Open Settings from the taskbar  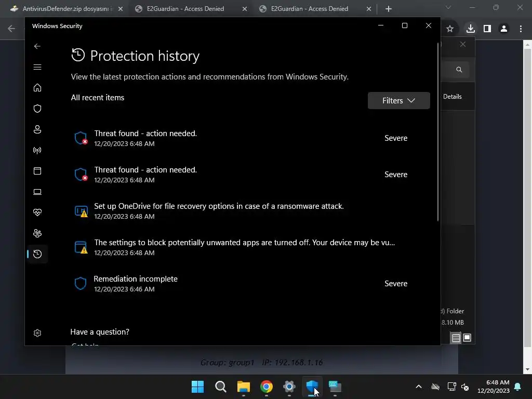[289, 387]
